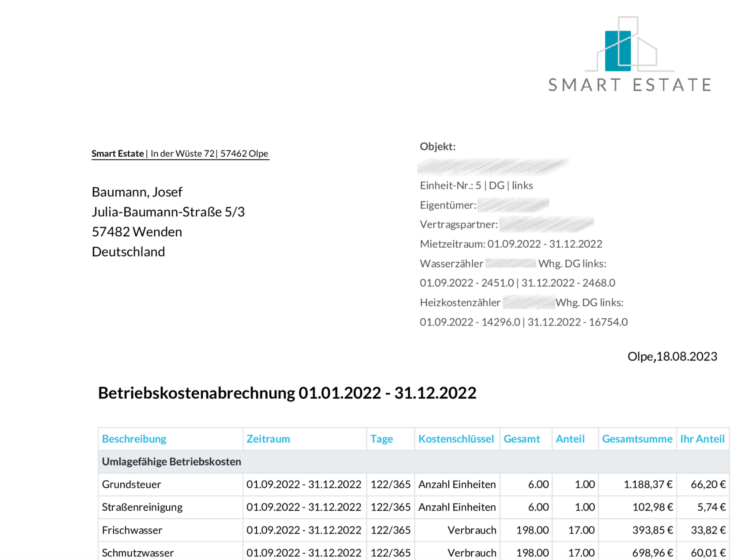The image size is (755, 560).
Task: Click 'Anzahl Einheiten' in the Grundsteuer row
Action: 457,485
